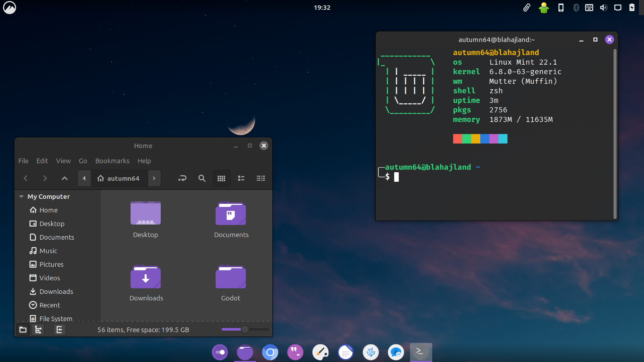
Task: Launch the terminal from the dock
Action: click(x=421, y=352)
